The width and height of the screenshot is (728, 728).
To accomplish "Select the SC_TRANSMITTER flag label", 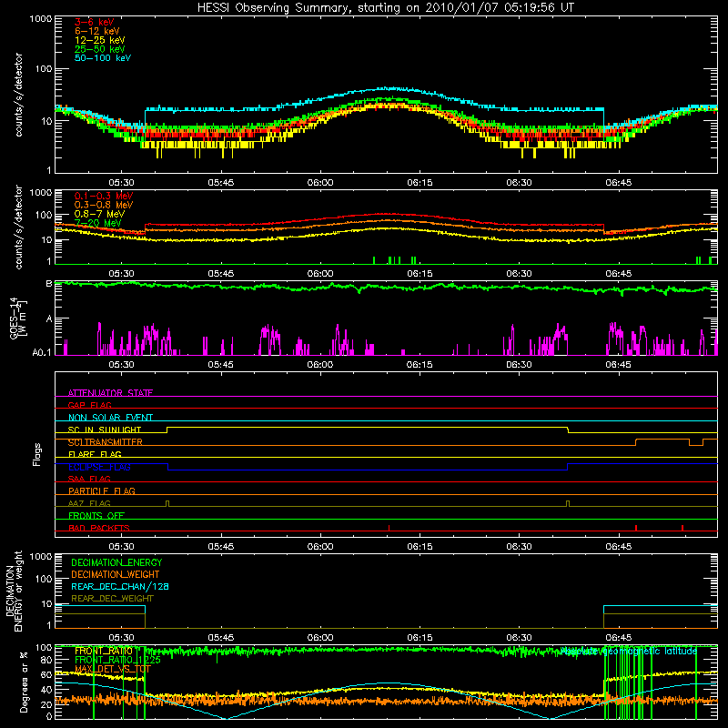I will [x=105, y=442].
